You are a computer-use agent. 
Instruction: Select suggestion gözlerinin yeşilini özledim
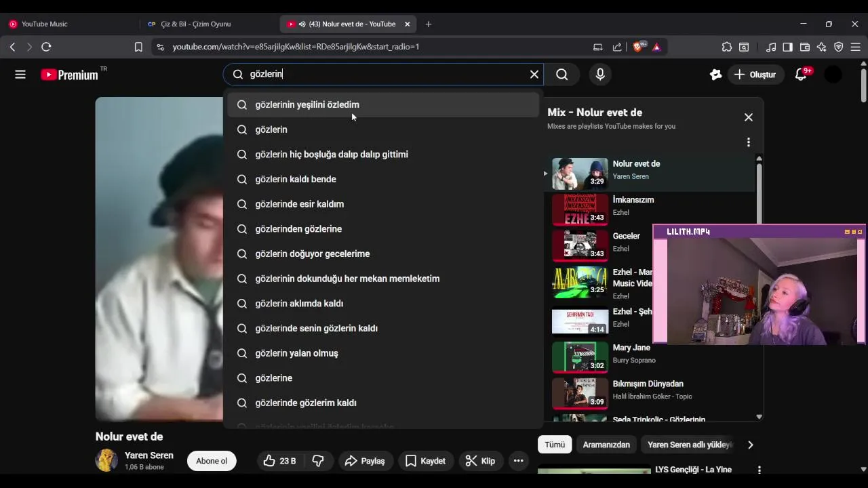click(383, 105)
